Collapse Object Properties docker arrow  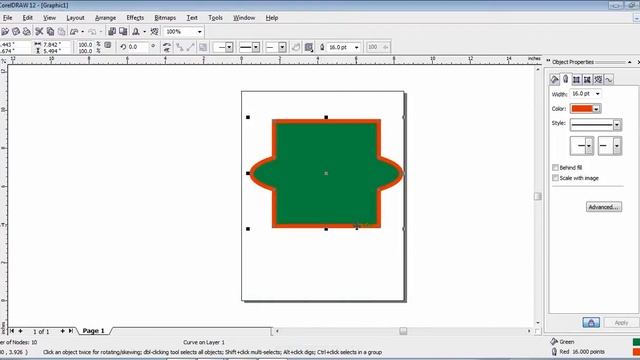(x=630, y=62)
